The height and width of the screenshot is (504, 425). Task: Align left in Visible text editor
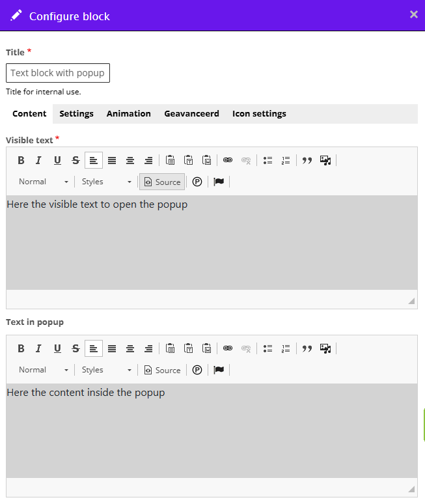[x=94, y=160]
